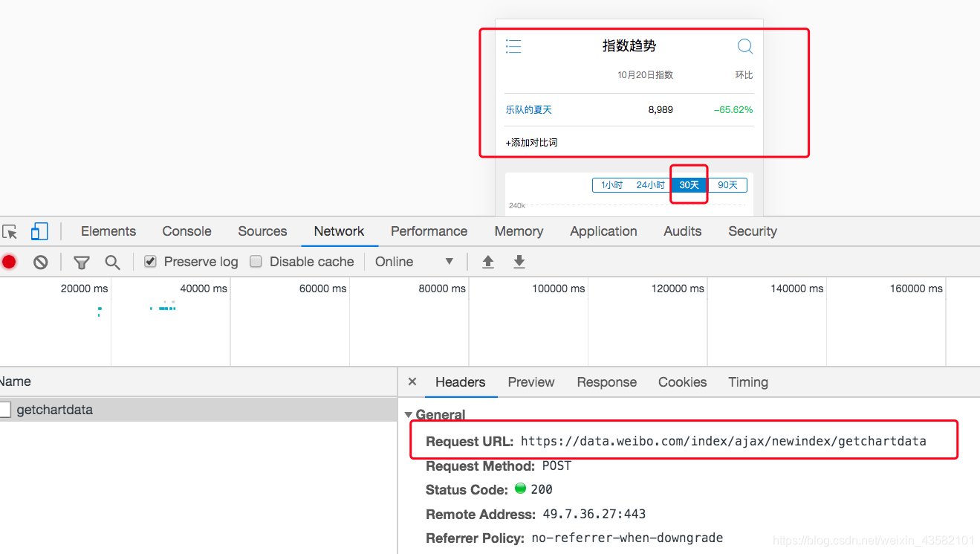Click the 20000 ms timeline marker
This screenshot has height=554, width=980.
84,289
